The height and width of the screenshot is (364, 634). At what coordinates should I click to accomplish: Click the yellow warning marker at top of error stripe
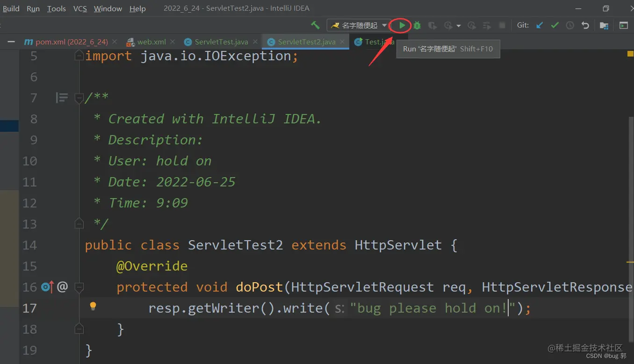coord(630,54)
